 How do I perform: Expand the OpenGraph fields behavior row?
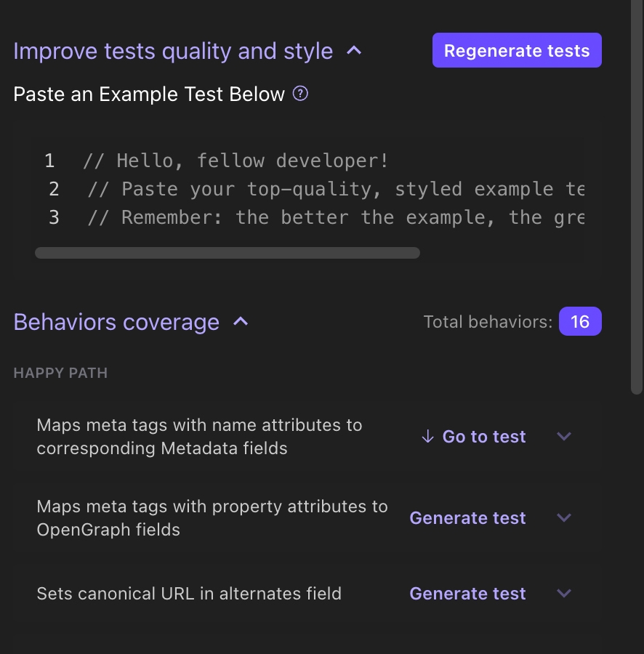tap(563, 517)
